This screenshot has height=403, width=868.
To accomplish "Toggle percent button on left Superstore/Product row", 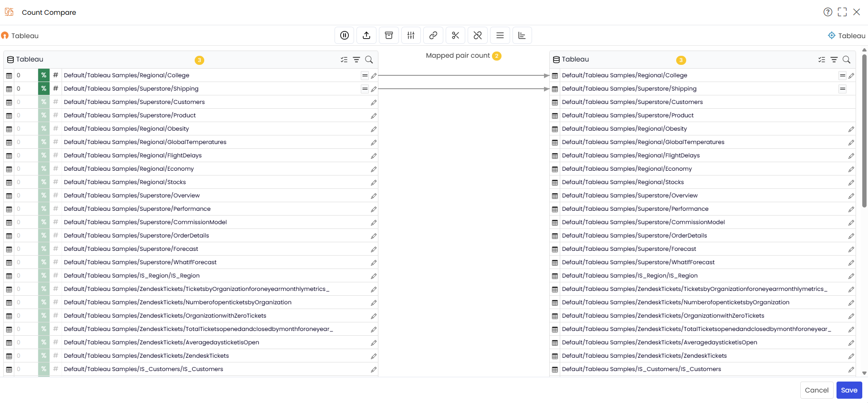I will click(44, 115).
